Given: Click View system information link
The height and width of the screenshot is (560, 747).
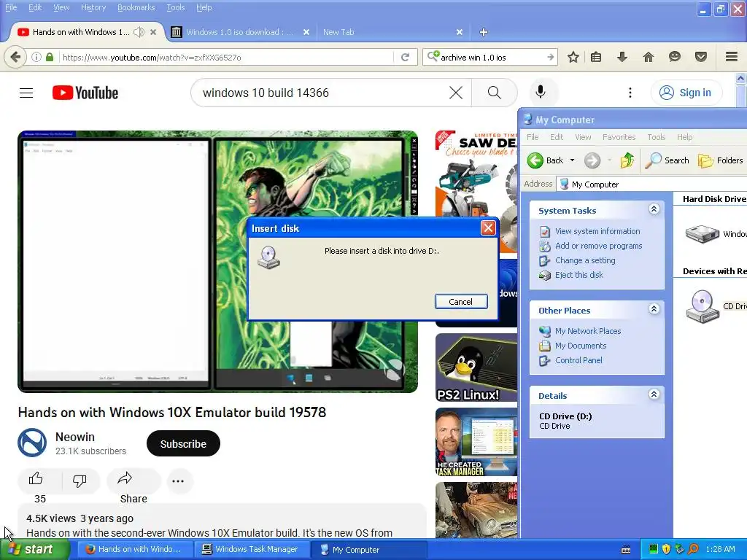Looking at the screenshot, I should pos(597,231).
